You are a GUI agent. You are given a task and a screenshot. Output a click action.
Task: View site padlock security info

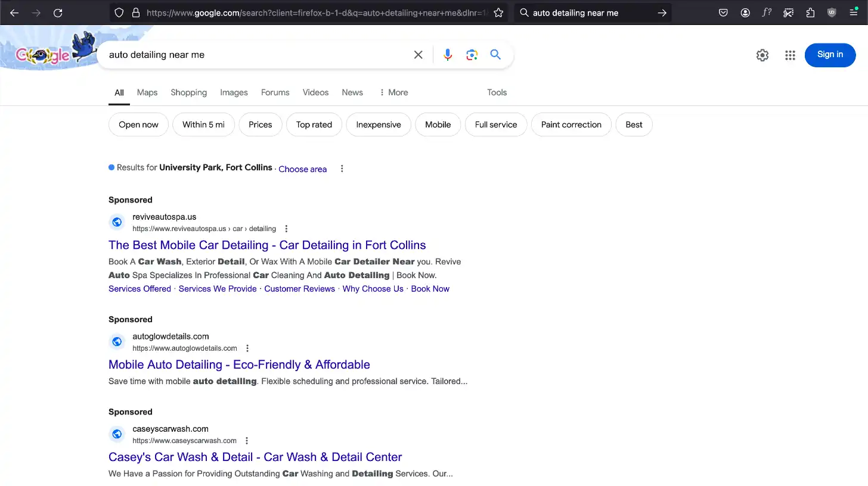tap(135, 13)
